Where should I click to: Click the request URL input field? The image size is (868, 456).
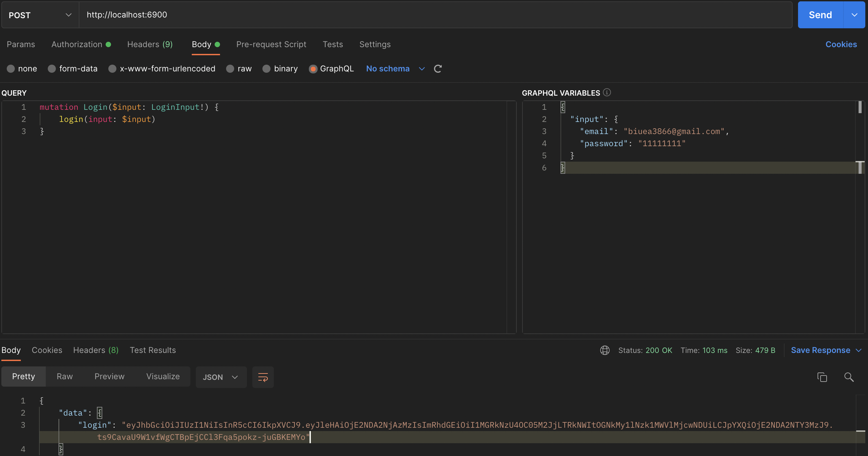click(x=435, y=15)
